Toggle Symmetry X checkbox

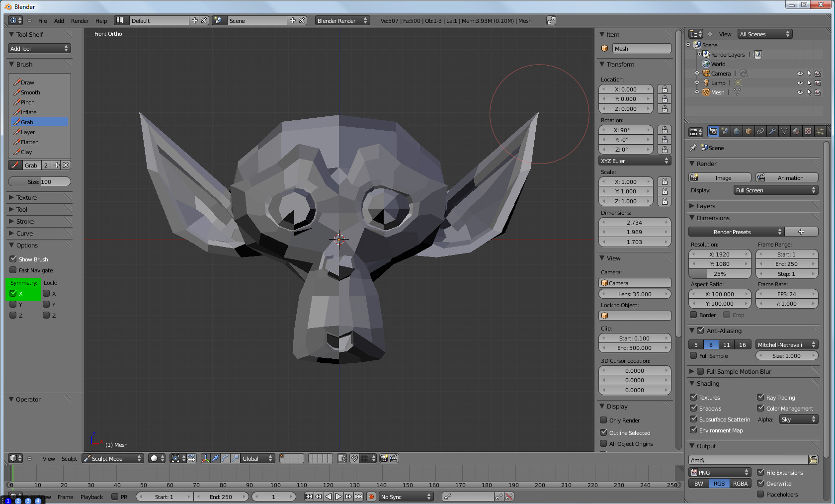(13, 293)
